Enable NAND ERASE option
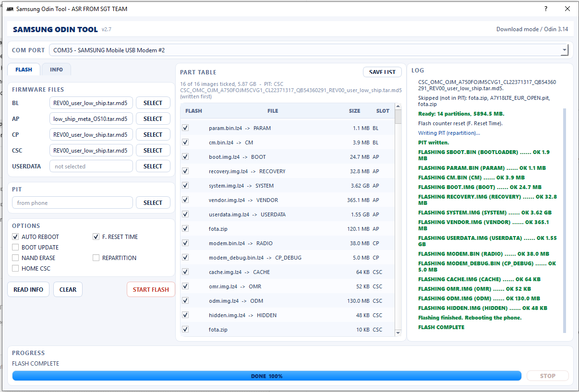579x392 pixels. 15,258
